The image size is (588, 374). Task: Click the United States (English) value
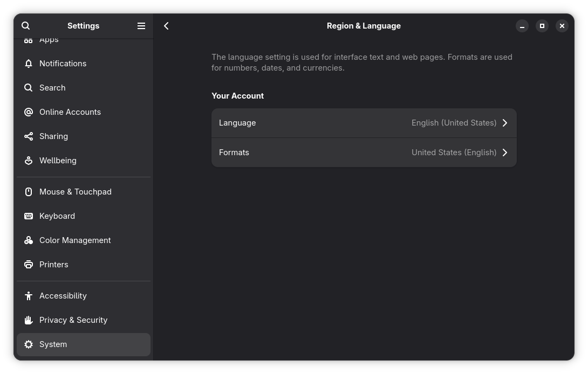pyautogui.click(x=454, y=153)
